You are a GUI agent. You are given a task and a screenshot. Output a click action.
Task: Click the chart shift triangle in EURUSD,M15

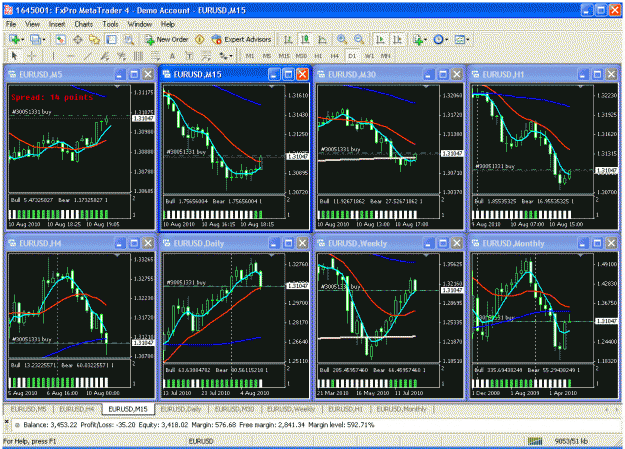[271, 87]
